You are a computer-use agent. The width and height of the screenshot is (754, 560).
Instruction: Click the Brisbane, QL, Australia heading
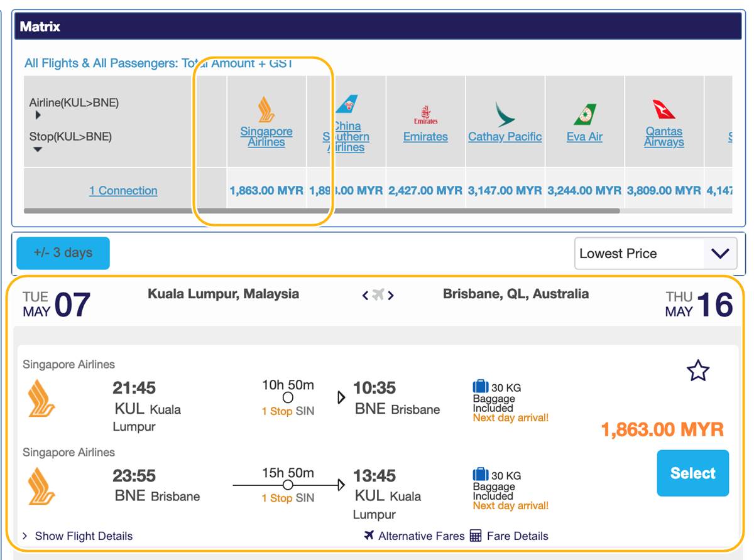(x=516, y=294)
